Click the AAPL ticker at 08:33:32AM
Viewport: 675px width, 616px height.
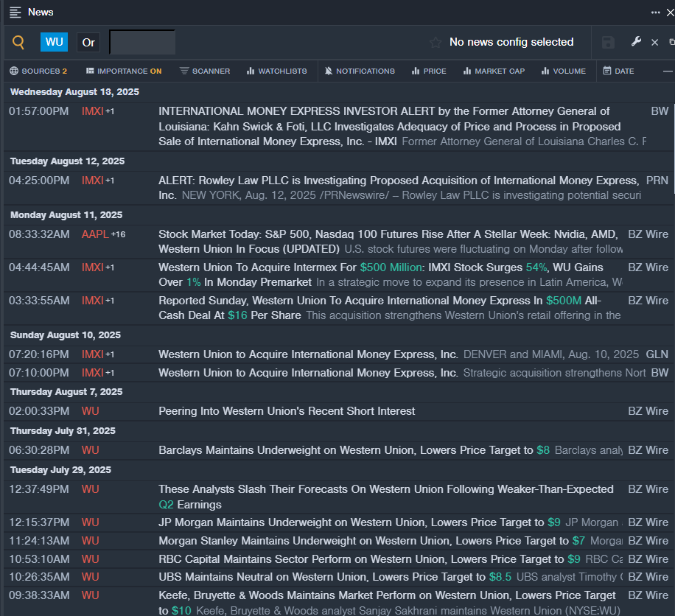click(95, 234)
